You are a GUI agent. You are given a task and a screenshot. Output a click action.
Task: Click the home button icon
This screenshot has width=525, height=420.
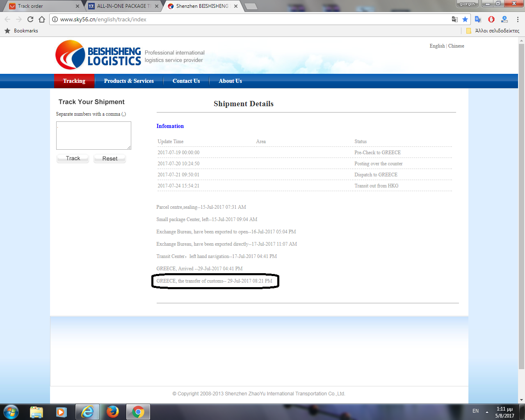coord(41,19)
